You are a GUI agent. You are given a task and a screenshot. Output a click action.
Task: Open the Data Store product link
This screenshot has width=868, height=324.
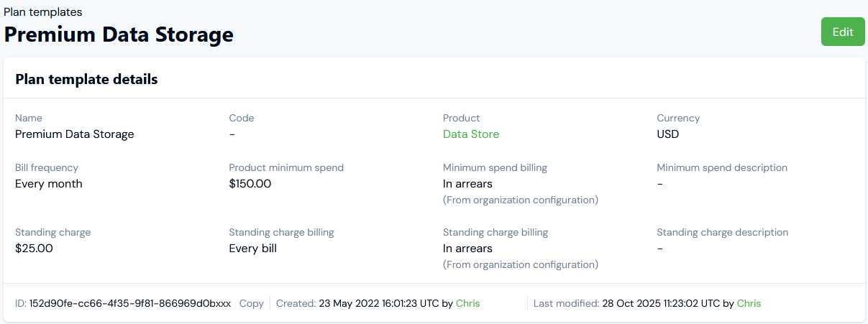click(471, 134)
